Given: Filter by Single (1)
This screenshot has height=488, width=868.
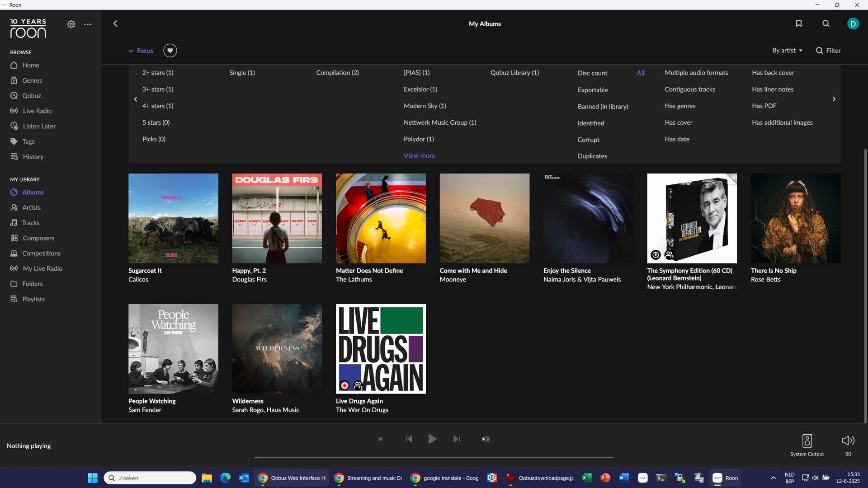Looking at the screenshot, I should point(242,73).
